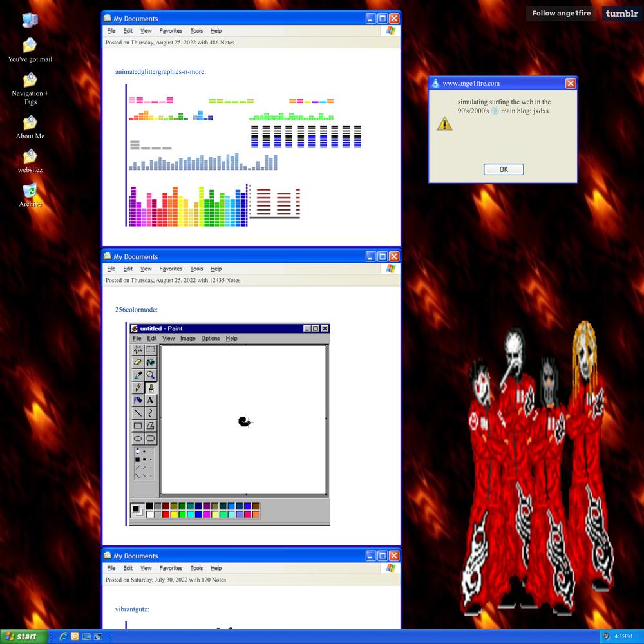
Task: Open the 256colormode blog link
Action: [x=137, y=310]
